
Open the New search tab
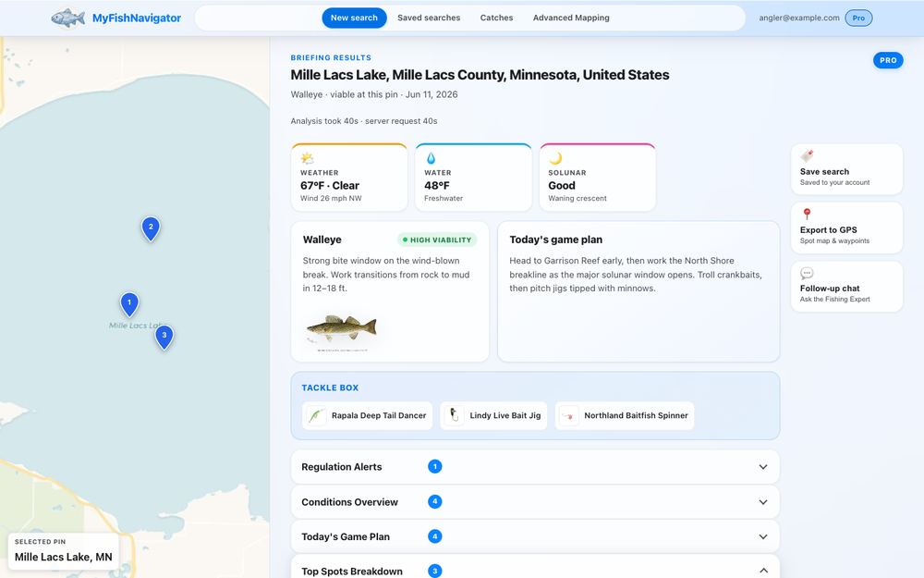tap(354, 18)
